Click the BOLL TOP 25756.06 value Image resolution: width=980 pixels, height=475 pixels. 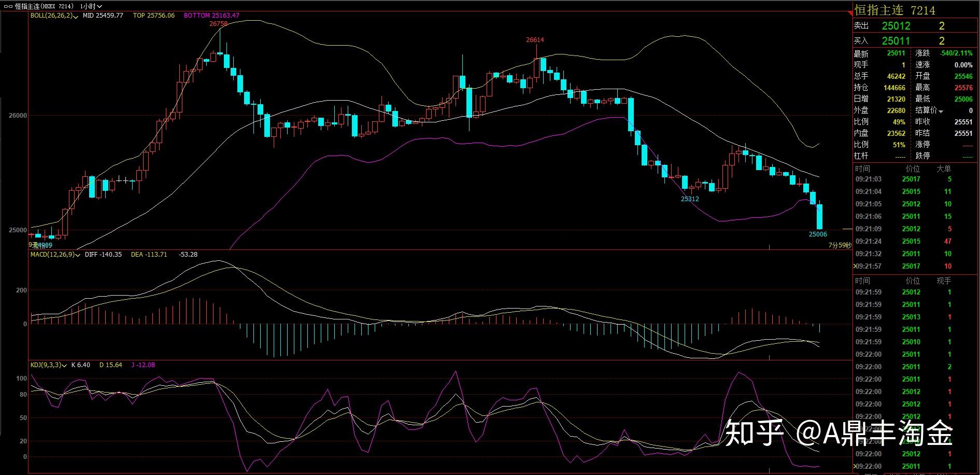154,16
